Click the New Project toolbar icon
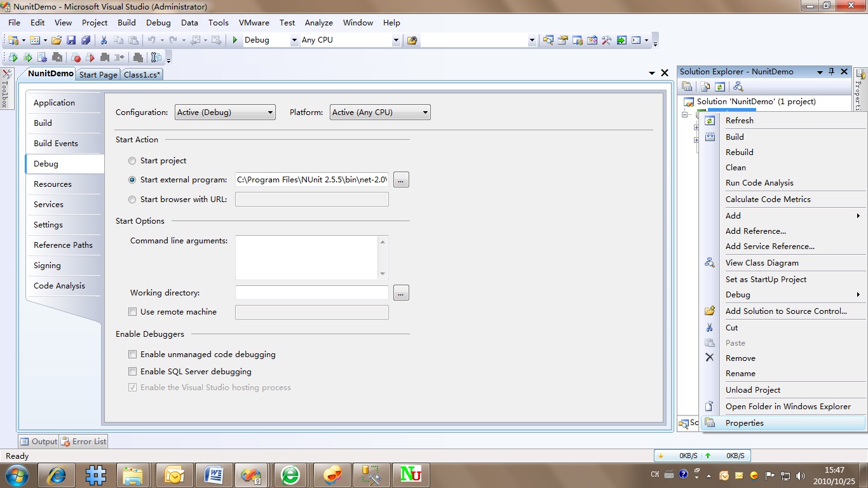868x488 pixels. pyautogui.click(x=13, y=40)
